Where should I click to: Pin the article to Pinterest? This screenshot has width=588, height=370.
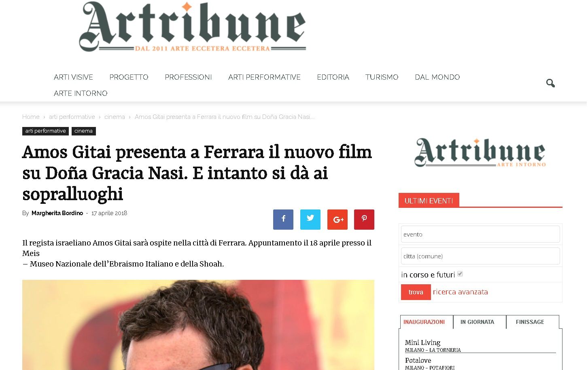[364, 219]
